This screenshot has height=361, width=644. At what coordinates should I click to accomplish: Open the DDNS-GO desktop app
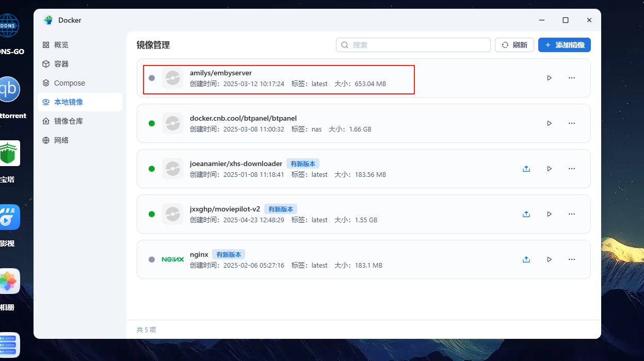coord(9,25)
